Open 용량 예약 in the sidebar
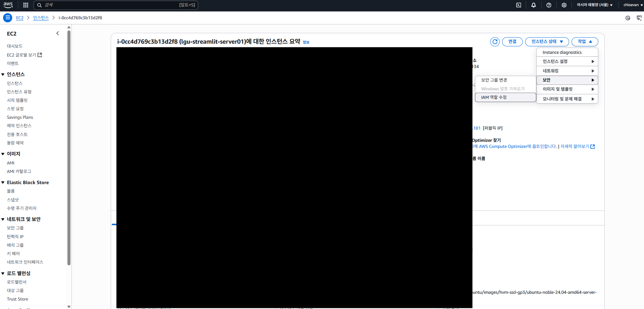The image size is (644, 309). click(x=15, y=143)
